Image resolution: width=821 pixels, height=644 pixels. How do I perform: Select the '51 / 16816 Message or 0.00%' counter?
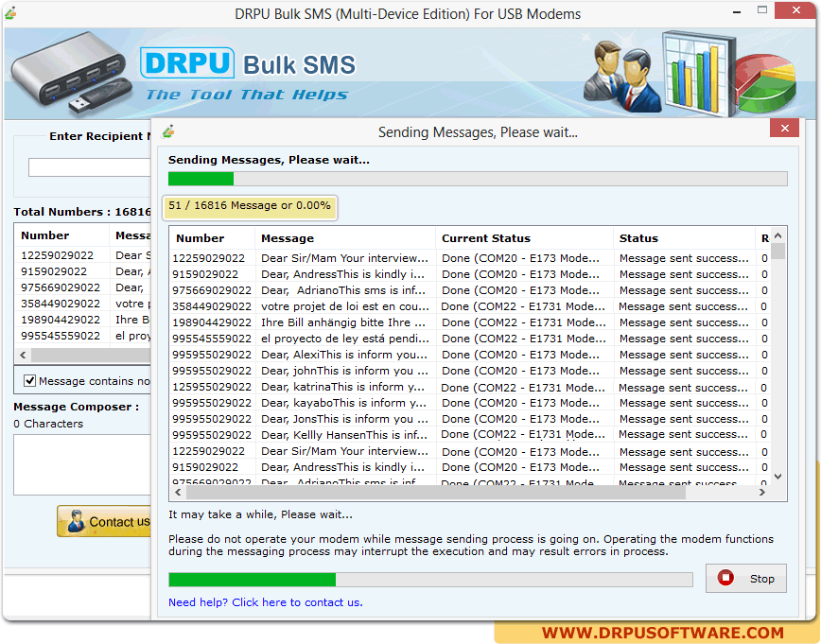(x=250, y=206)
